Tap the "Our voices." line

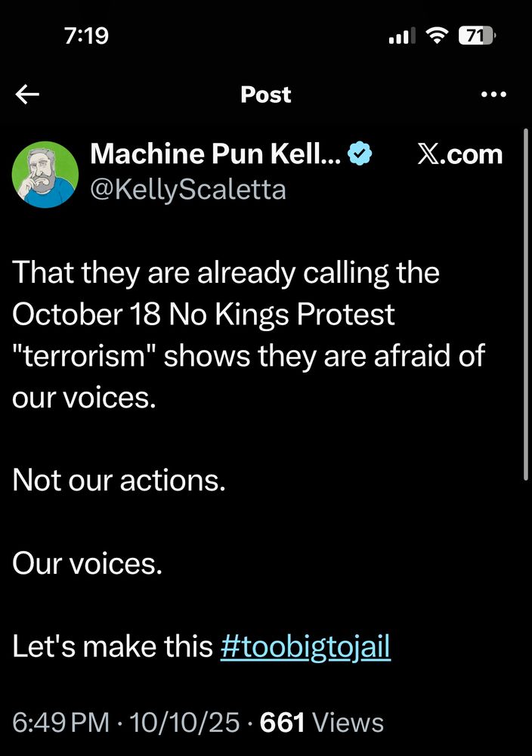pyautogui.click(x=87, y=564)
